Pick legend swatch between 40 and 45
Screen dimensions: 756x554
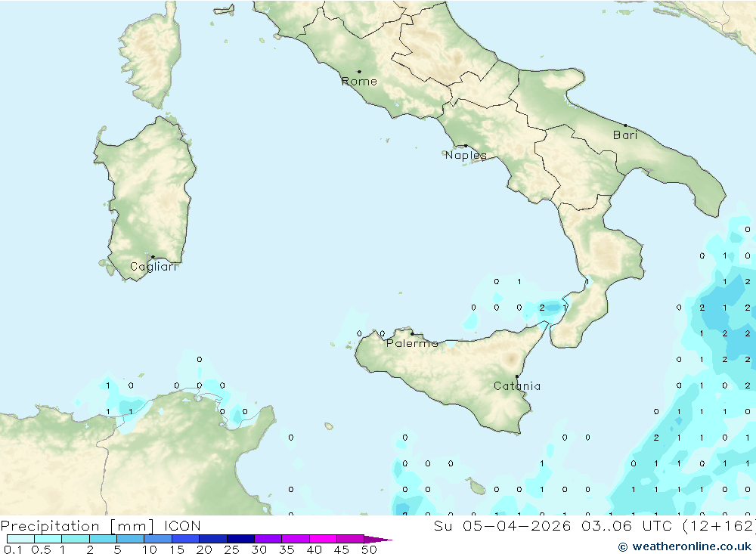[x=323, y=539]
